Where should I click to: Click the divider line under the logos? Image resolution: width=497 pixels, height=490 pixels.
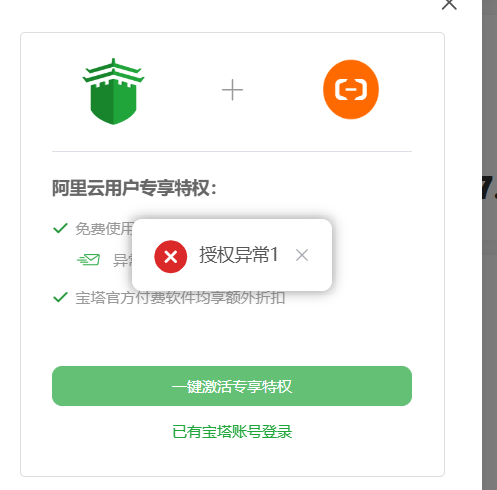point(232,151)
